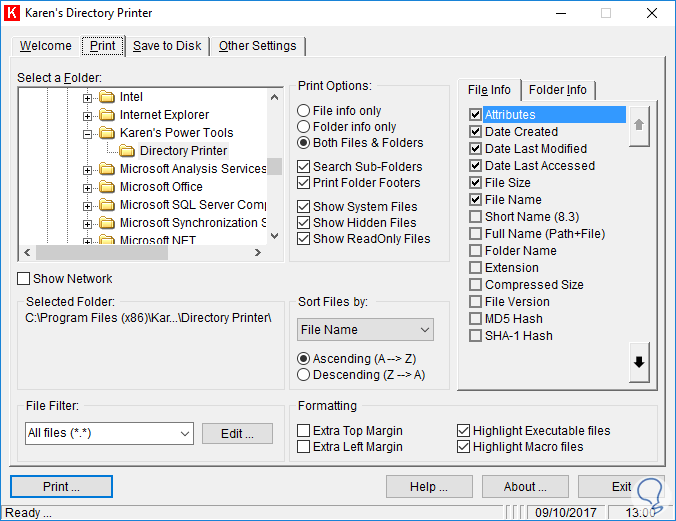The width and height of the screenshot is (676, 521).
Task: Click the Print ... button
Action: tap(61, 486)
